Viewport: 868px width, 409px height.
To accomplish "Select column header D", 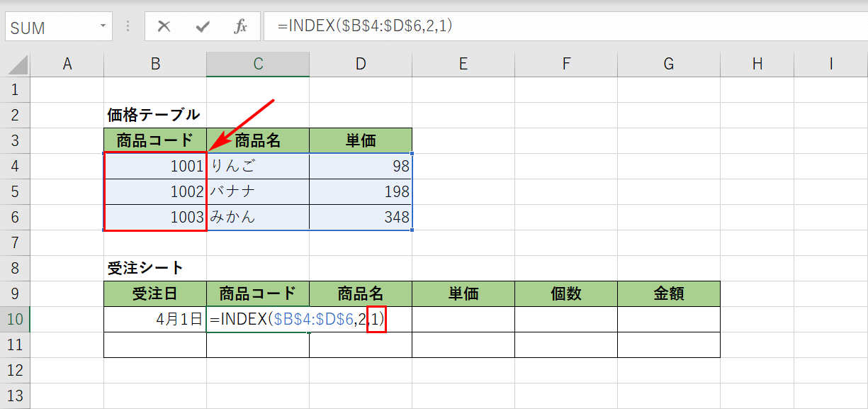I will pos(360,63).
